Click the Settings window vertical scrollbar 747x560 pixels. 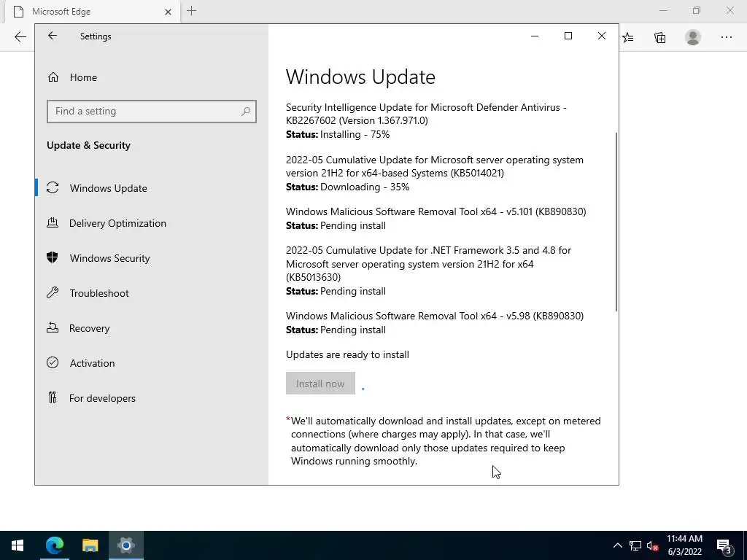coord(616,222)
